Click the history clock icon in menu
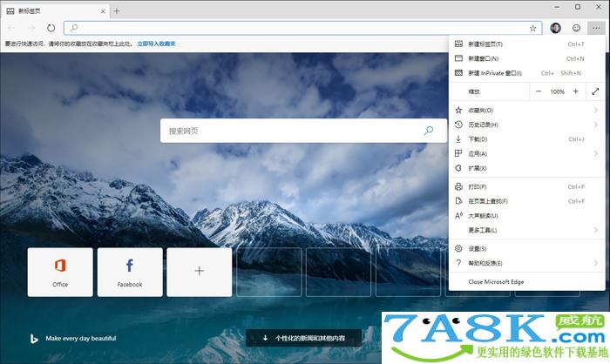This screenshot has height=364, width=610. [458, 125]
